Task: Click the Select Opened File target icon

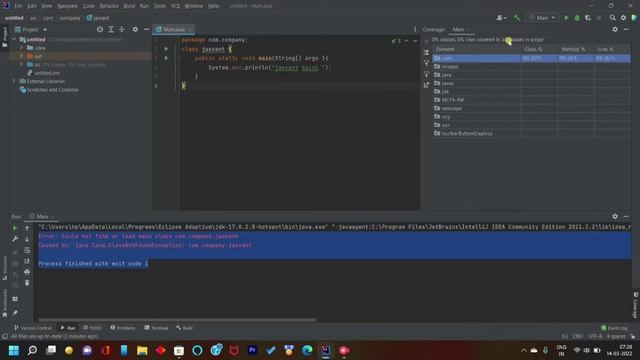Action: coord(100,29)
